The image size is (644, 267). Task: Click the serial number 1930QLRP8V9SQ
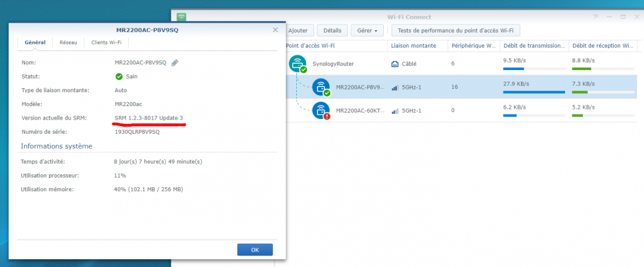[x=137, y=132]
